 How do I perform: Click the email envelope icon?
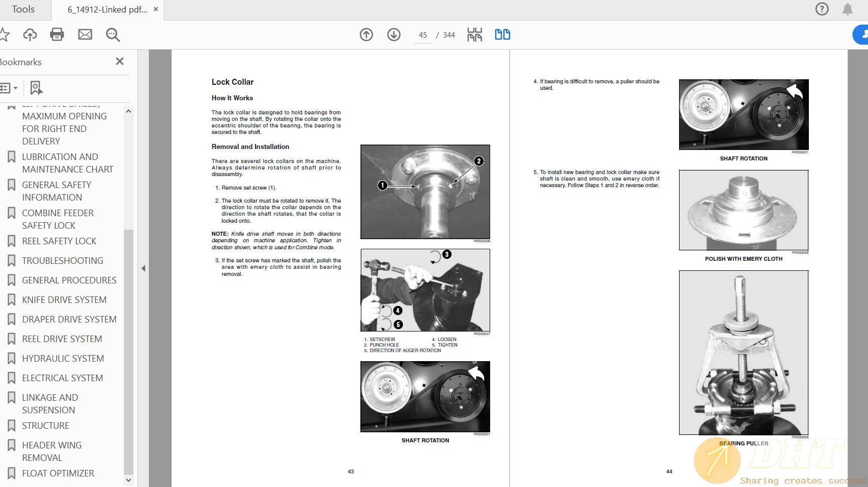(85, 35)
